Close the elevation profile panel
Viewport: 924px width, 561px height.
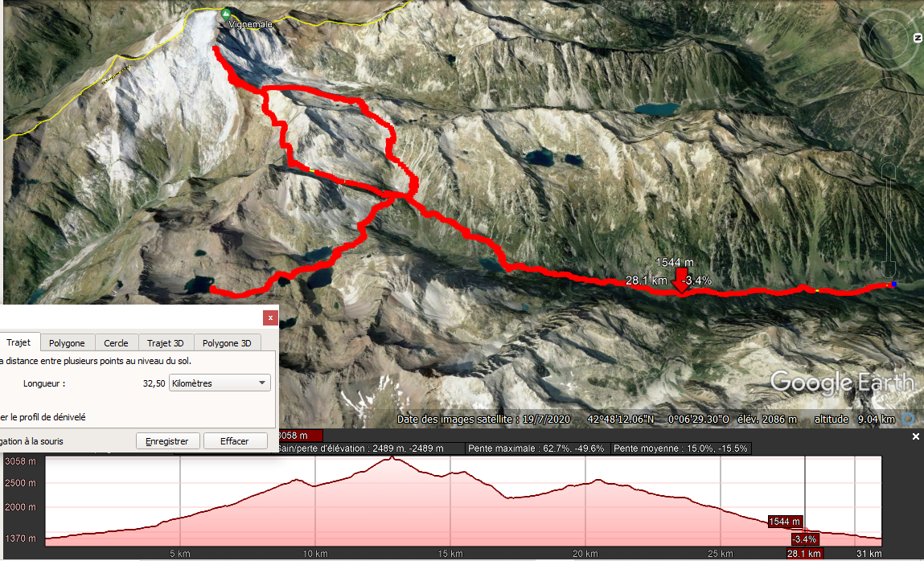[916, 436]
